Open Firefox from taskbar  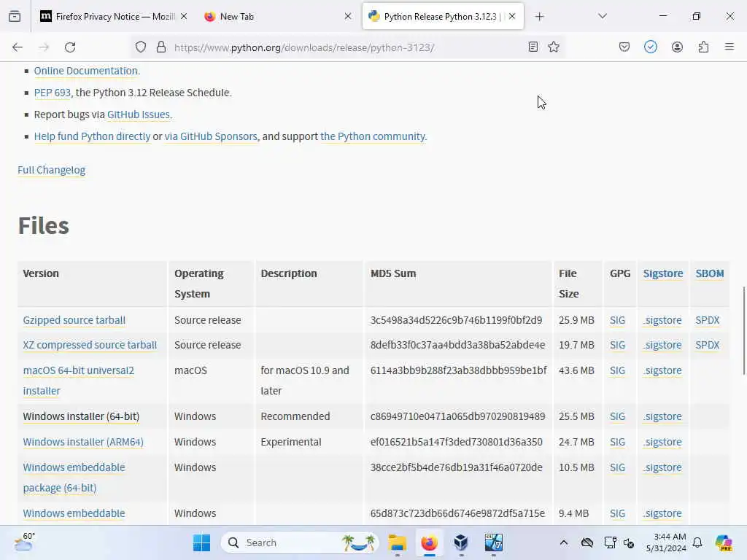[x=429, y=542]
